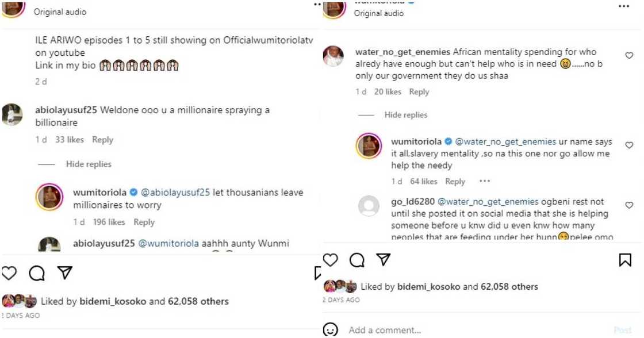Viewport: 644px width, 338px height.
Task: Like go_ld6280's reply with the heart
Action: [x=629, y=205]
